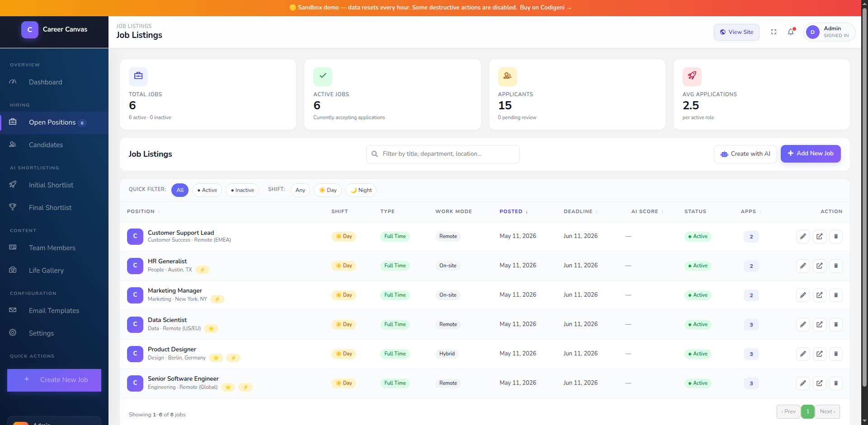Edit the Product Designer job
Screen dimensions: 868x425
pyautogui.click(x=803, y=354)
